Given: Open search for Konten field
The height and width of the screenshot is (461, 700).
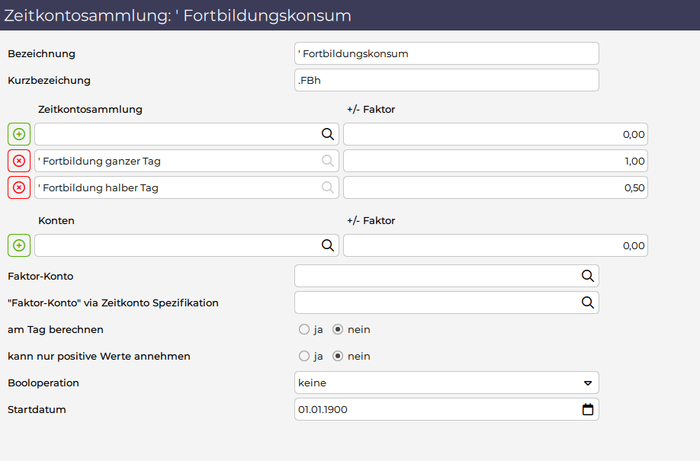Looking at the screenshot, I should tap(328, 245).
